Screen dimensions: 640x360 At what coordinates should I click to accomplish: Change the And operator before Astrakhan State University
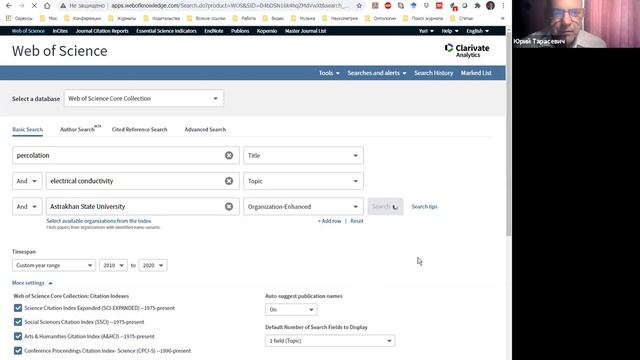click(x=27, y=207)
